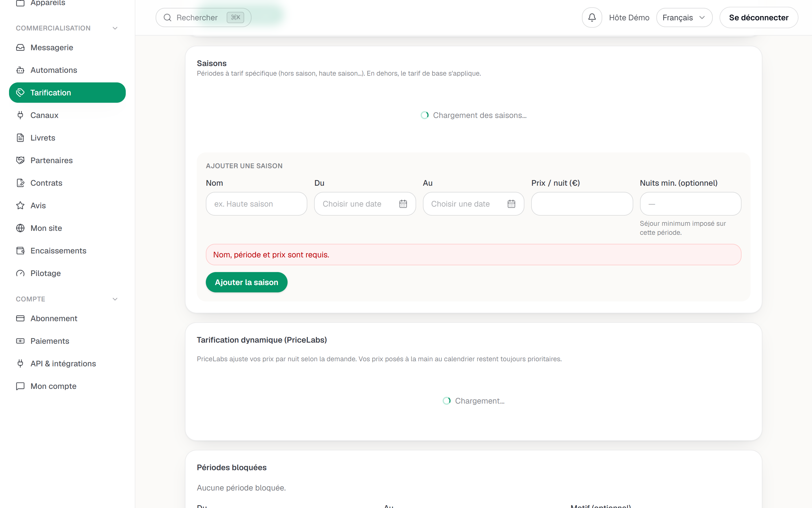Click the Encaissements wallet icon
Image resolution: width=812 pixels, height=508 pixels.
(20, 251)
